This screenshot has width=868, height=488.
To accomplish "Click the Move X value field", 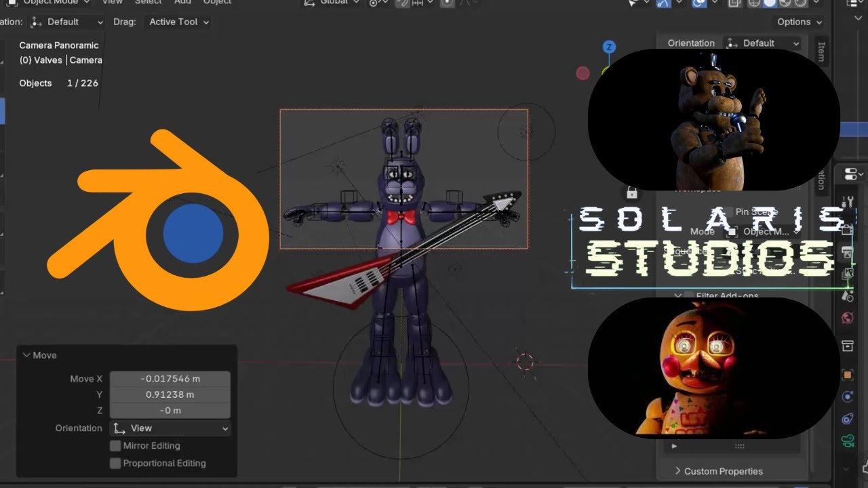I will (x=170, y=379).
